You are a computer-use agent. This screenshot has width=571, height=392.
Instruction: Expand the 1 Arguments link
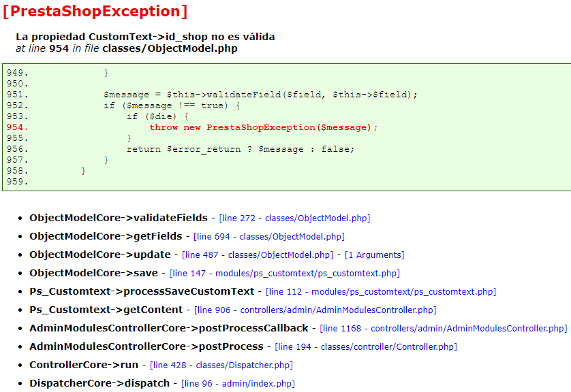[x=374, y=255]
